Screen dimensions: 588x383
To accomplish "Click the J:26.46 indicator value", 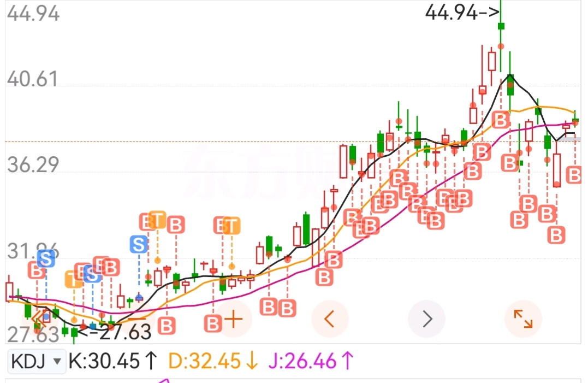I will point(311,362).
